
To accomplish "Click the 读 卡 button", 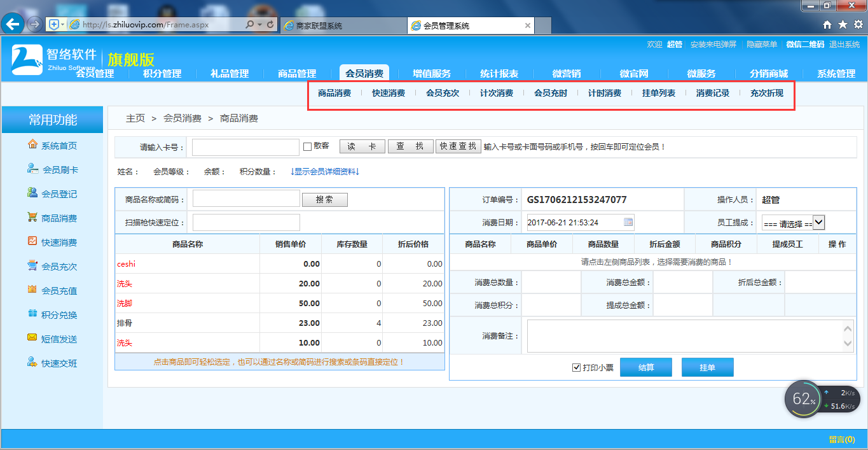I will click(x=362, y=146).
